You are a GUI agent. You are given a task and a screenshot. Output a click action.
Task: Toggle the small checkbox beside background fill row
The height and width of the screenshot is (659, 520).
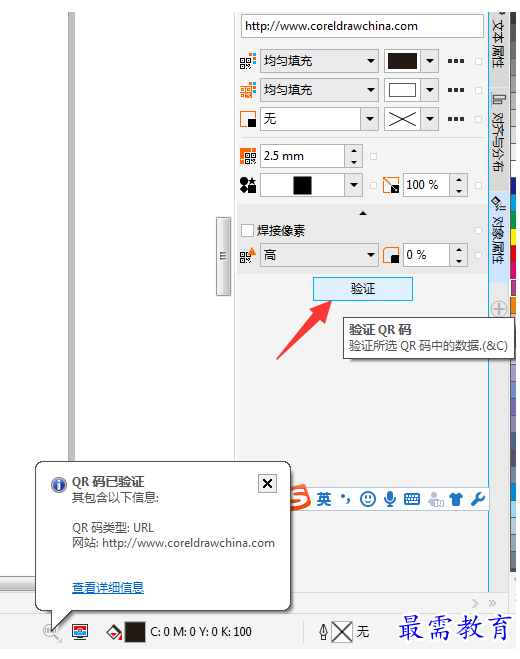478,90
